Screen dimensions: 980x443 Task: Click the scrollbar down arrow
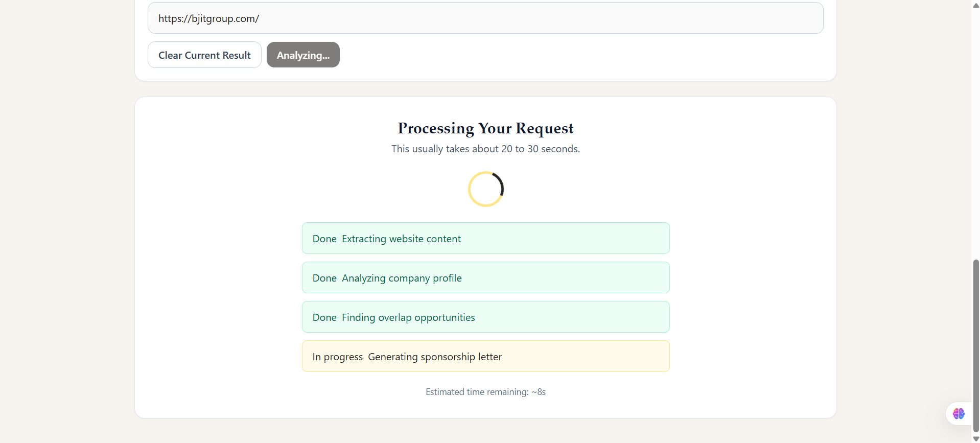(976, 438)
